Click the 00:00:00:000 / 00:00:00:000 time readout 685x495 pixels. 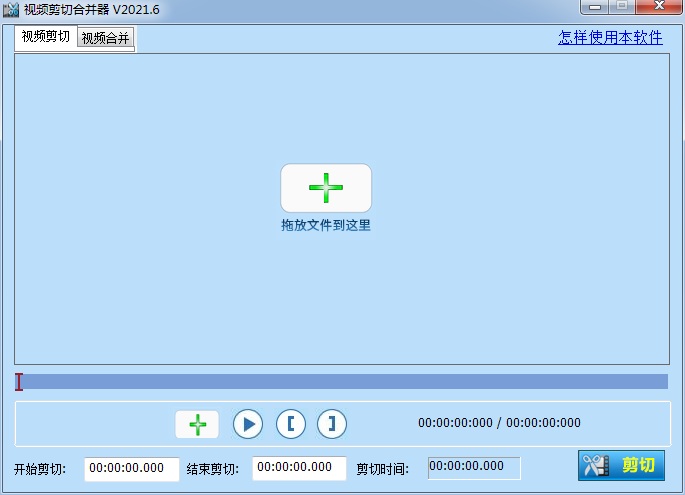(x=499, y=423)
